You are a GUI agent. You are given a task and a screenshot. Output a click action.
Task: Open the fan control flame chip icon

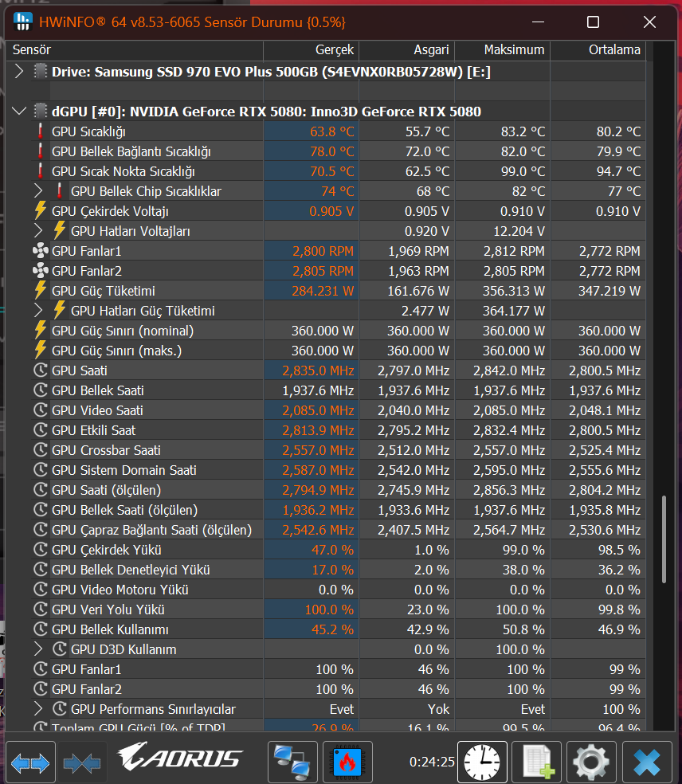click(x=347, y=762)
